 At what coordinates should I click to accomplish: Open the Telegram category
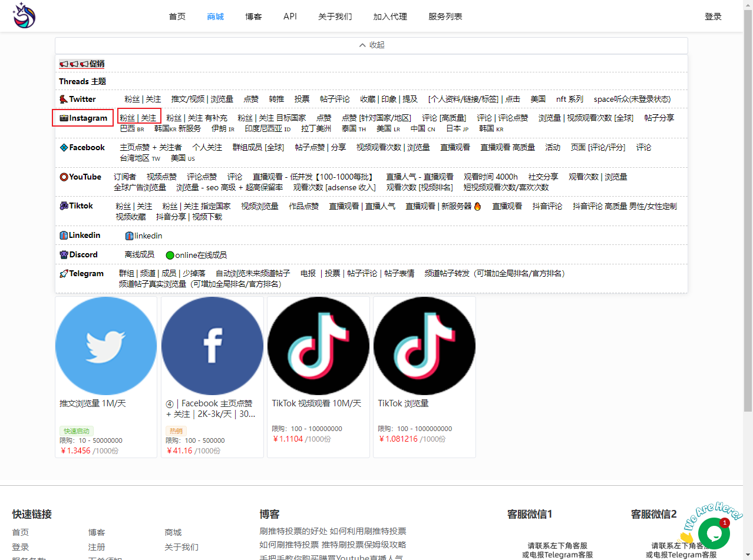(x=81, y=273)
